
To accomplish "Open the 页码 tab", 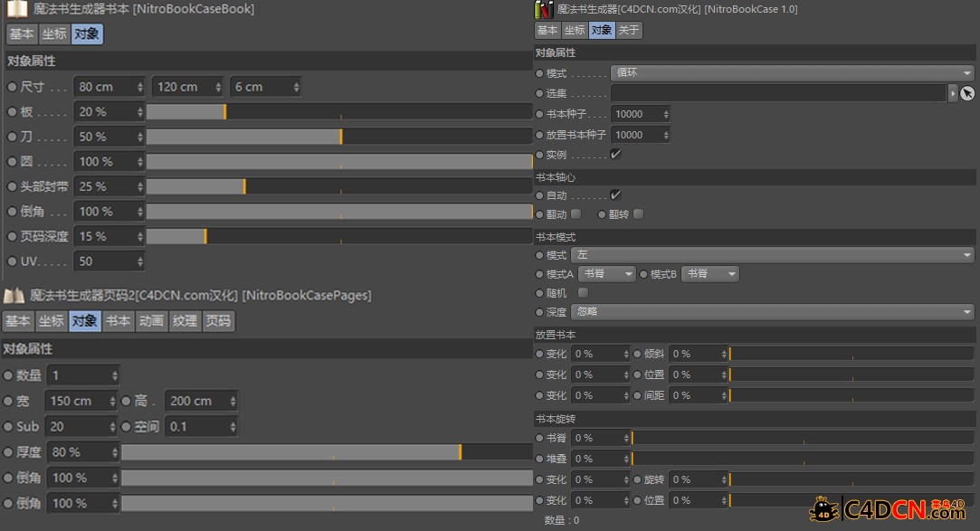I will pos(218,321).
